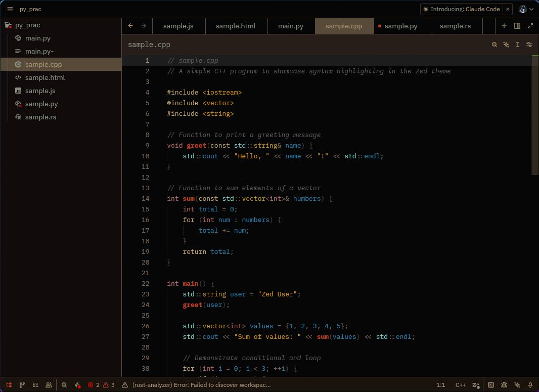Open the hamburger application menu

coord(10,9)
